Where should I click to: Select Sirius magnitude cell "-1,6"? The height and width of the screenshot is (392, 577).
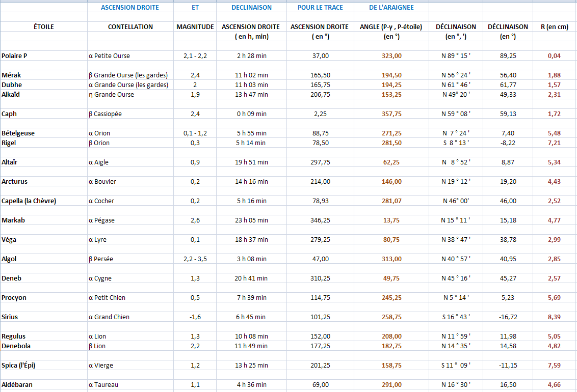click(x=195, y=317)
